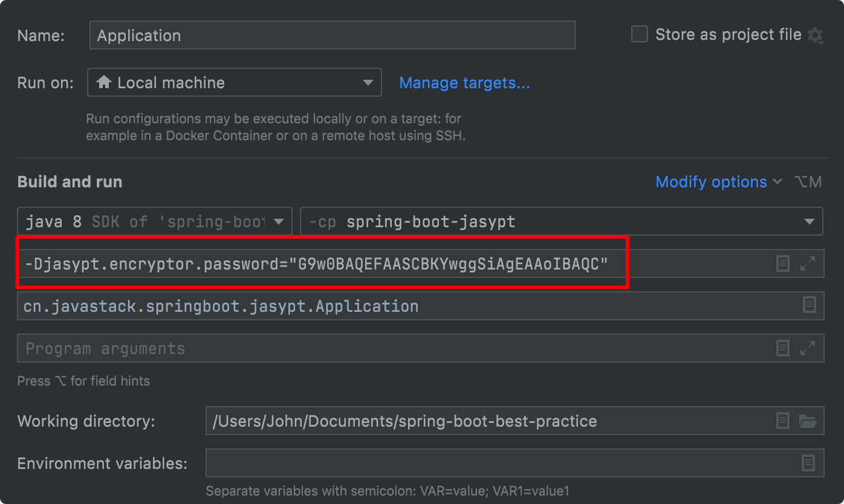Click the settings gear beside Store as project file
The image size is (844, 504).
817,34
